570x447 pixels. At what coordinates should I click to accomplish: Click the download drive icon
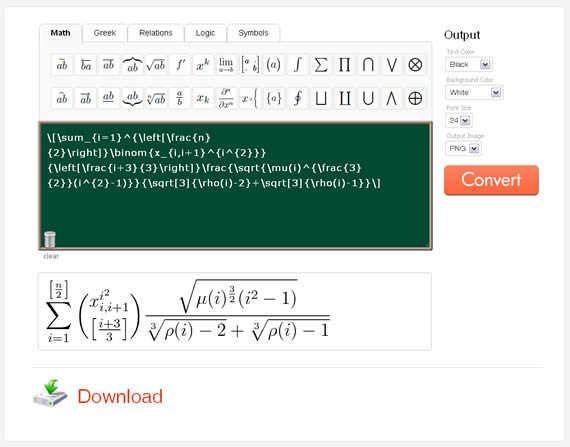point(50,394)
